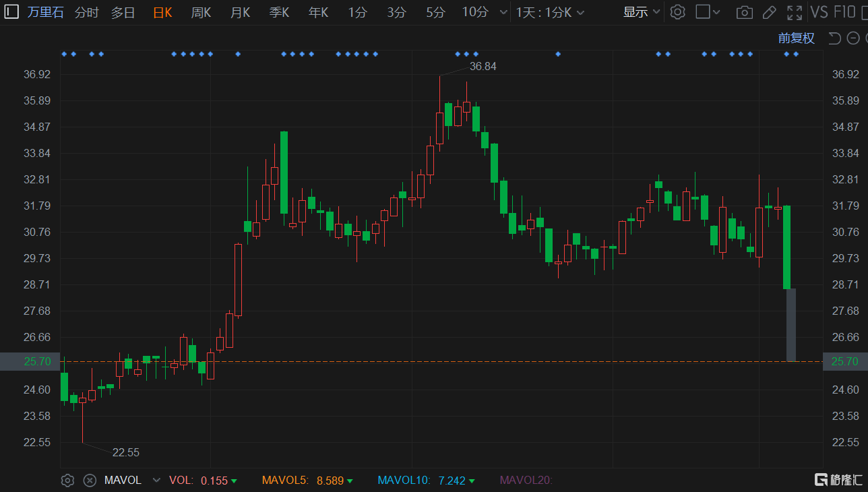Take a chart screenshot with camera icon
The height and width of the screenshot is (492, 868).
point(744,12)
